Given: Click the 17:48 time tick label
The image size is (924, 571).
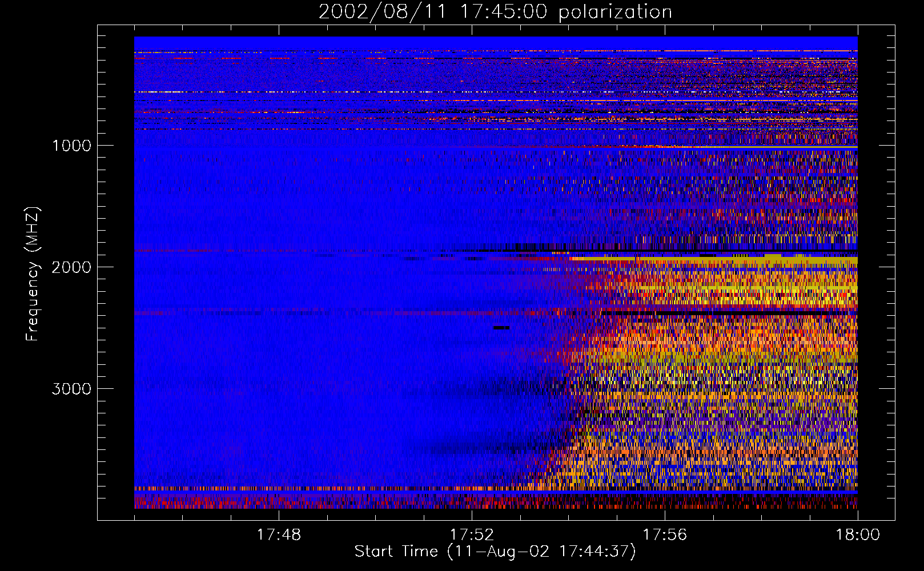Looking at the screenshot, I should pyautogui.click(x=279, y=535).
